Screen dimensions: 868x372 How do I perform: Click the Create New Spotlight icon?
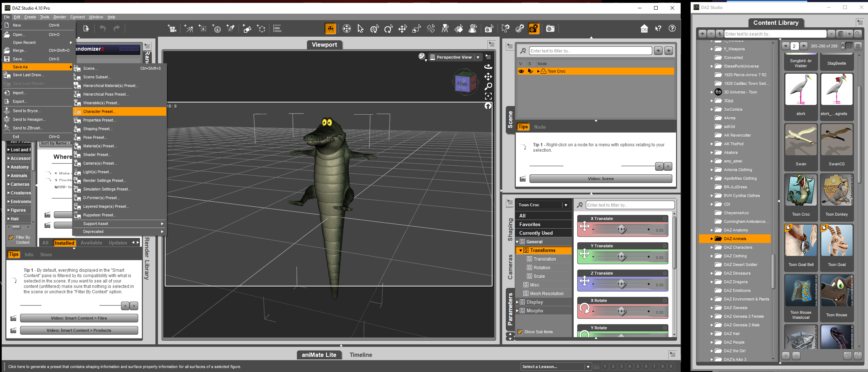click(230, 29)
